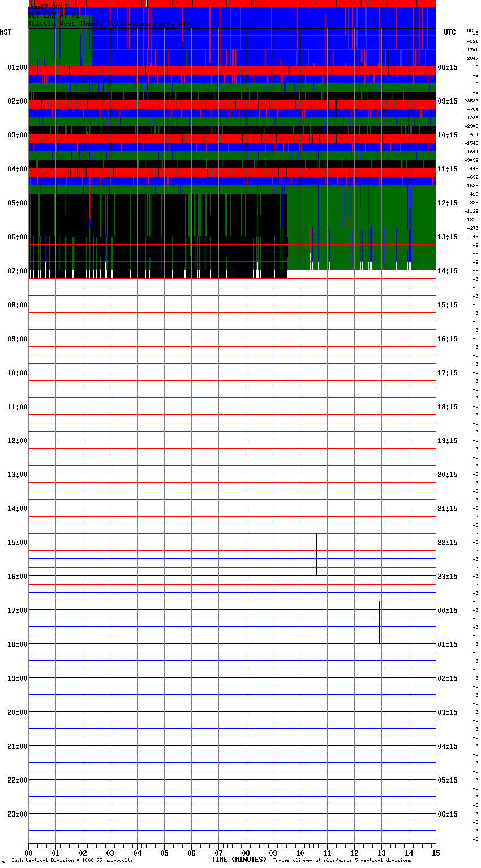
Task: Click the '10' minute tick label
Action: coord(300,853)
